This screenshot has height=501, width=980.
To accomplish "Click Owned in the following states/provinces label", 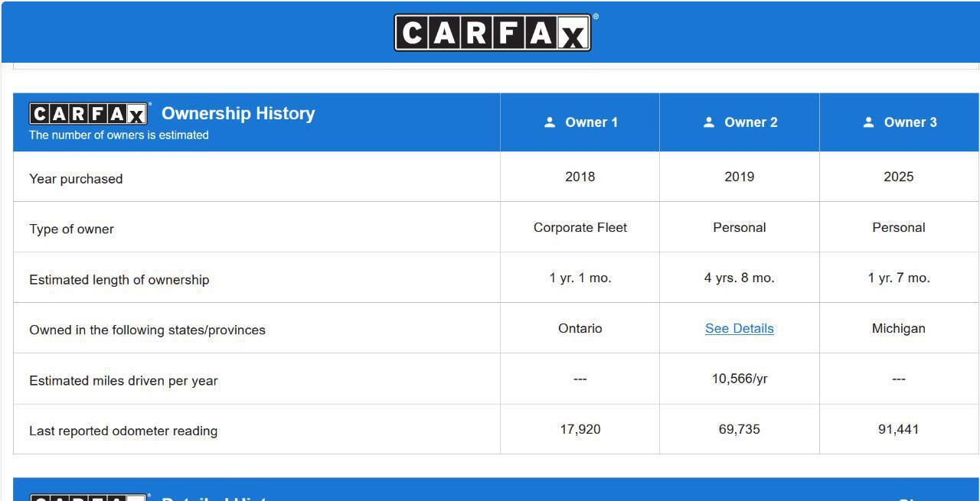I will (x=147, y=330).
